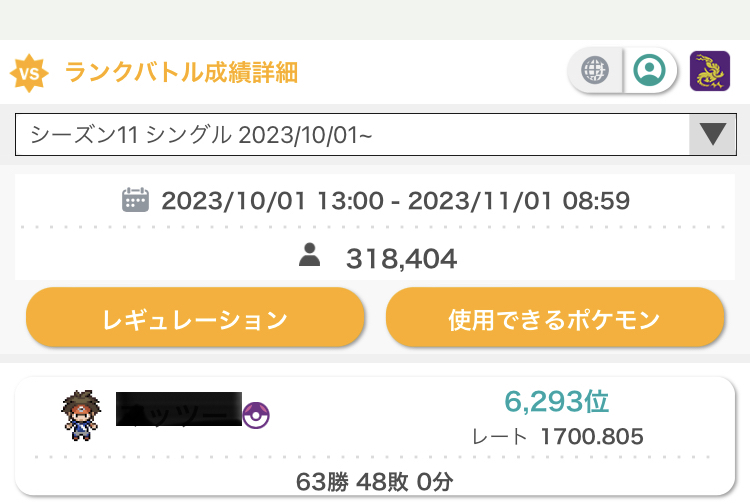Click the 63勝 48敗 0分 record
750x504 pixels.
tap(375, 481)
